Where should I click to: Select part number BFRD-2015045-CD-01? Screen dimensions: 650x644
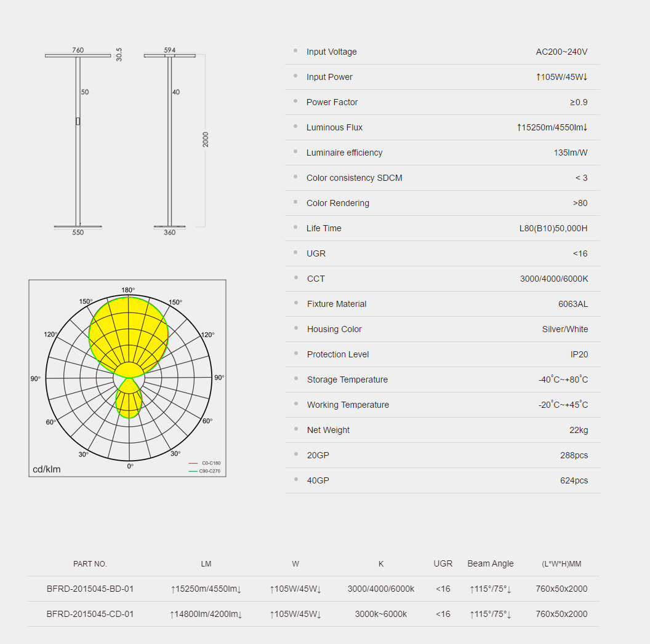tap(90, 614)
